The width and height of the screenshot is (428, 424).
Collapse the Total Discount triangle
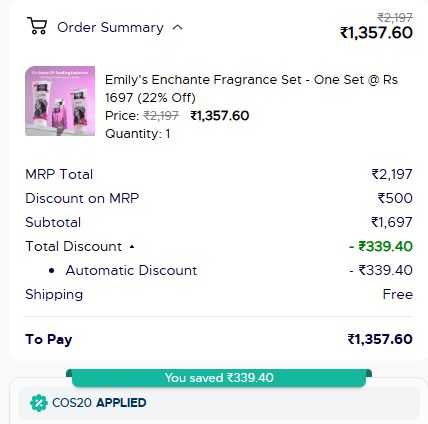[x=132, y=247]
